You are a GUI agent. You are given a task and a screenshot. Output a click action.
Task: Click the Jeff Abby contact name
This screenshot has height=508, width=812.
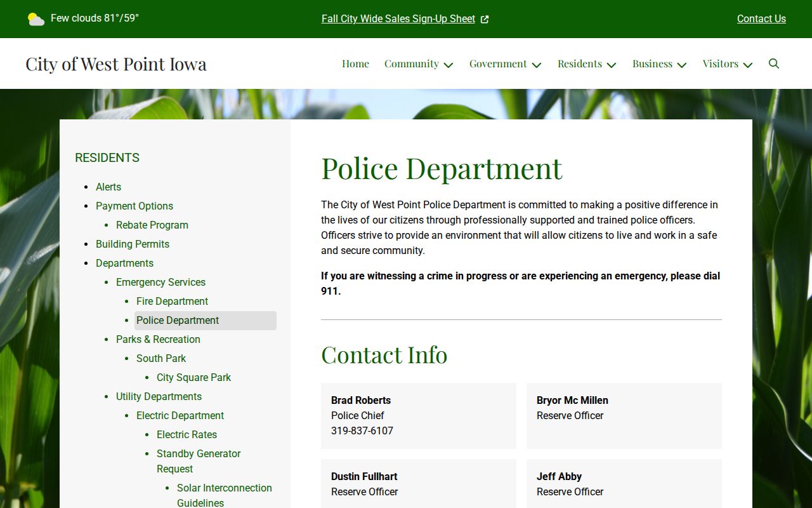click(x=559, y=476)
